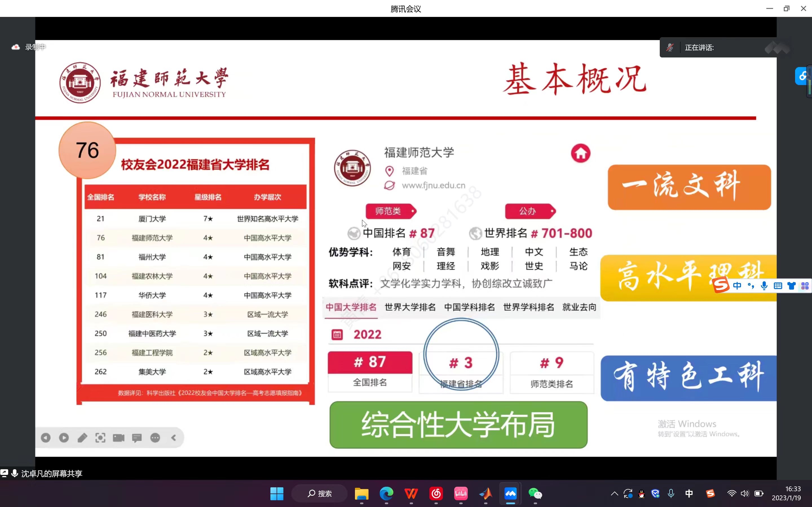Select the 就业去向 tab
Image resolution: width=812 pixels, height=507 pixels.
click(x=579, y=307)
